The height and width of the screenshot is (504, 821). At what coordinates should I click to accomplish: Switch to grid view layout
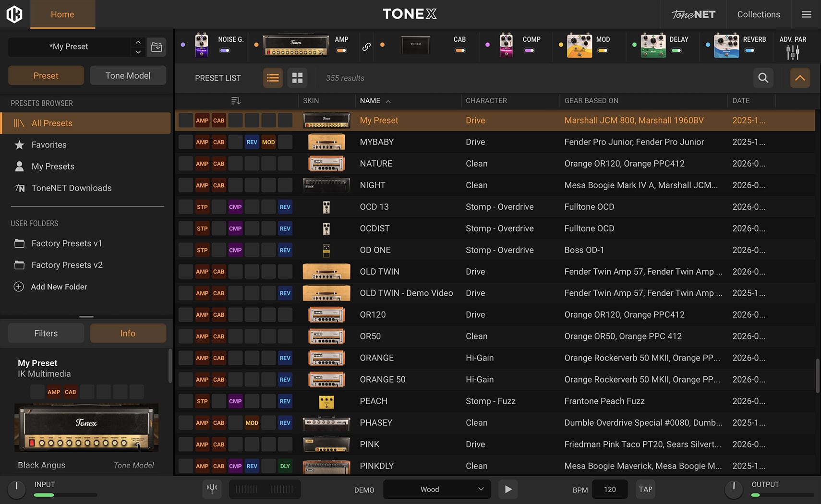297,78
